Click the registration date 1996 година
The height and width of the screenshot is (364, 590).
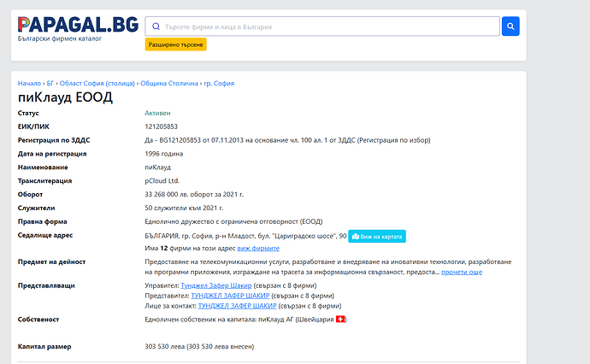pyautogui.click(x=163, y=154)
